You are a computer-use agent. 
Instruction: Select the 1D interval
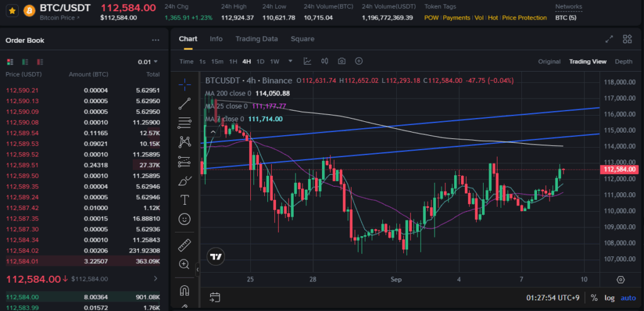point(260,62)
